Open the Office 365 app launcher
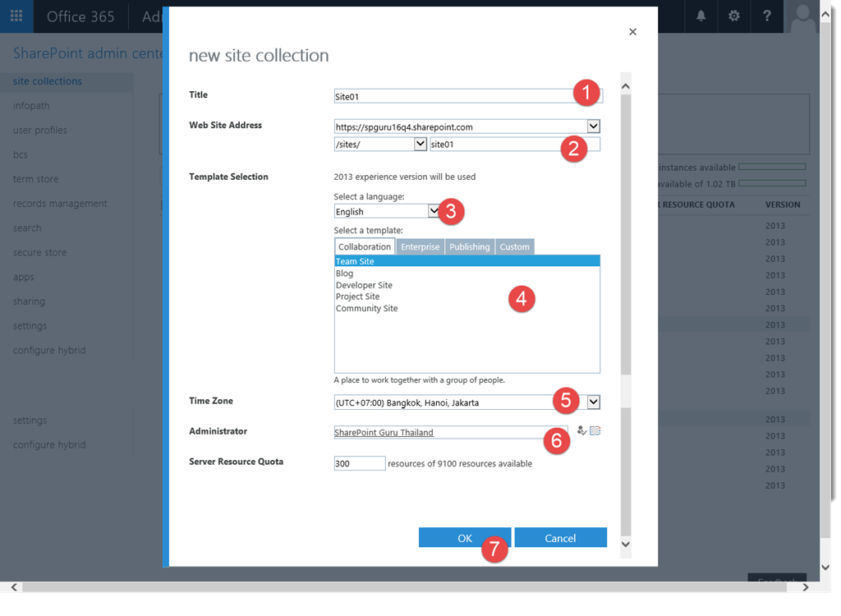The width and height of the screenshot is (841, 616). tap(16, 16)
